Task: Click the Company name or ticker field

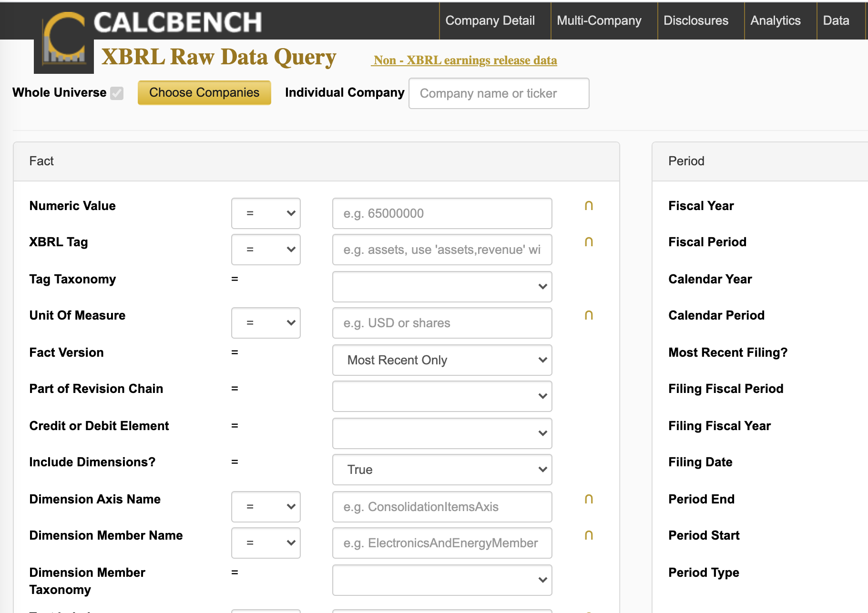Action: tap(499, 93)
